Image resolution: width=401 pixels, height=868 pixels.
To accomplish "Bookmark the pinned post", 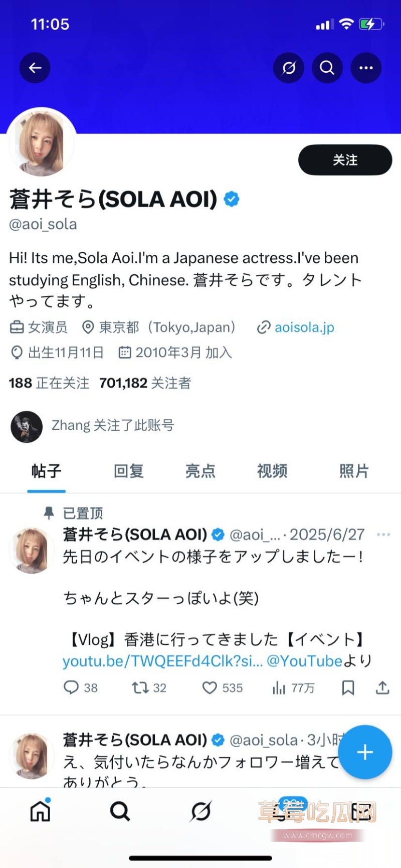I will pyautogui.click(x=348, y=687).
